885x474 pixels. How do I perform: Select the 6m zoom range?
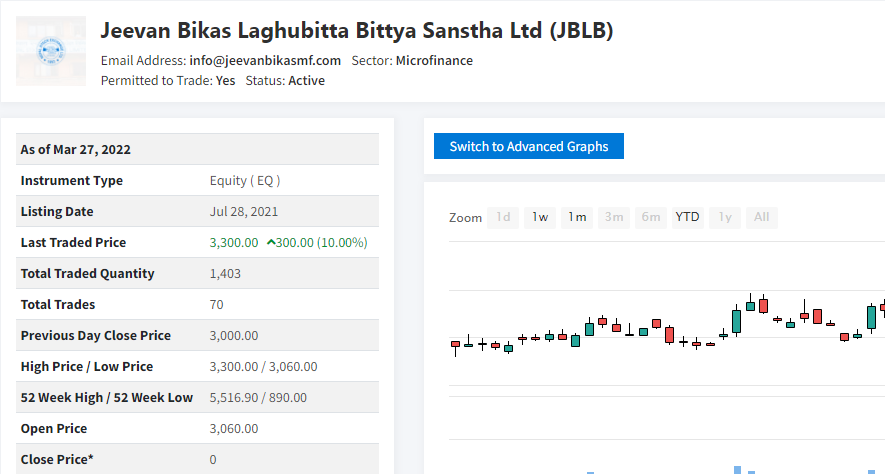pos(651,217)
